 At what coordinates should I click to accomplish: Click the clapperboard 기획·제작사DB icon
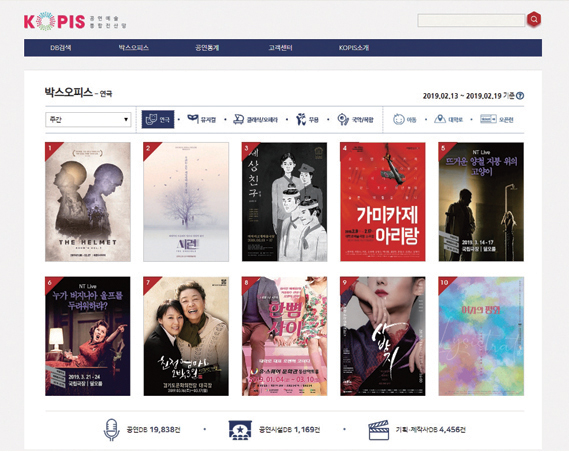(x=378, y=430)
